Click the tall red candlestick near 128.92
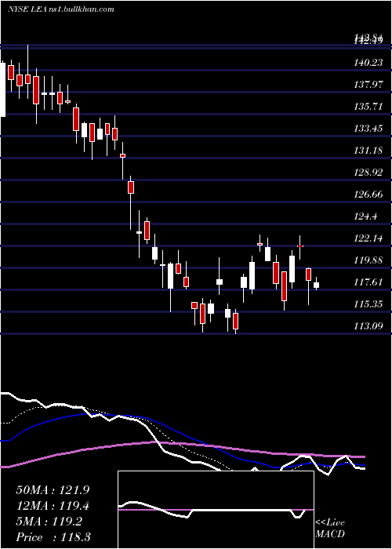 131,187
